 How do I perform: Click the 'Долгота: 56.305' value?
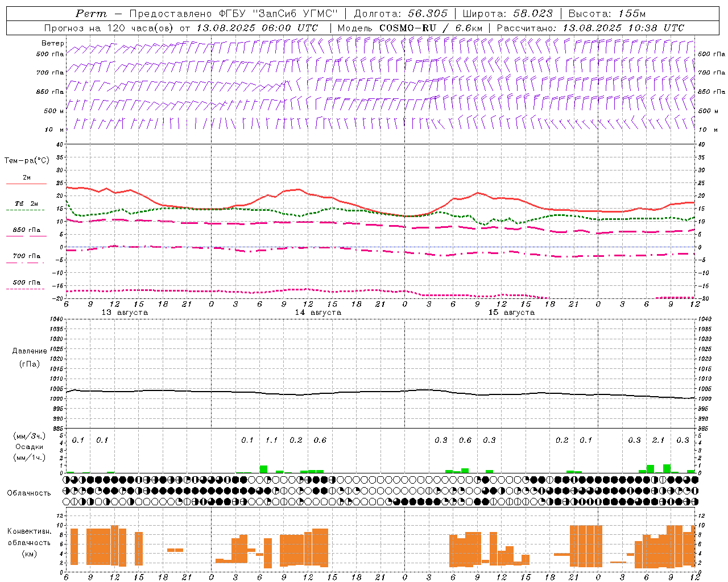[x=400, y=14]
